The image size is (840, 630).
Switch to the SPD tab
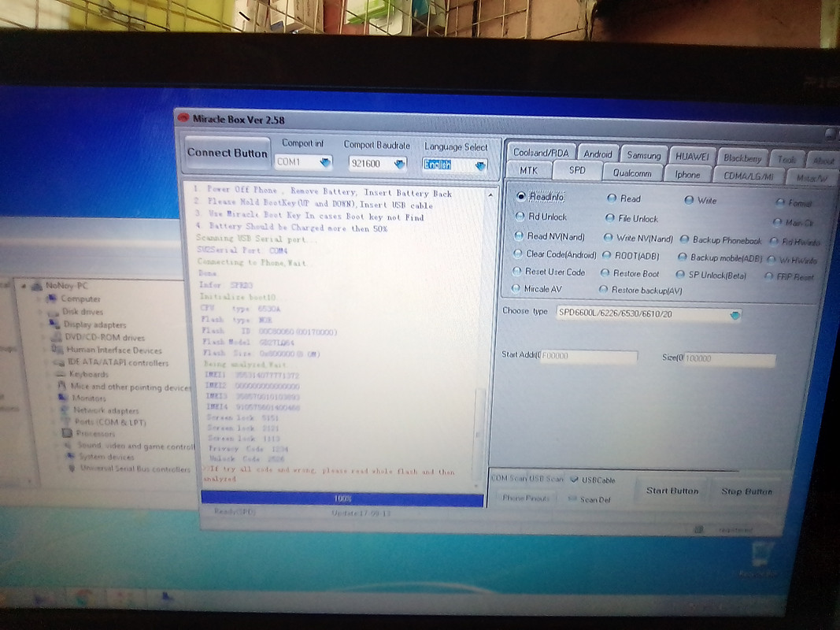577,170
